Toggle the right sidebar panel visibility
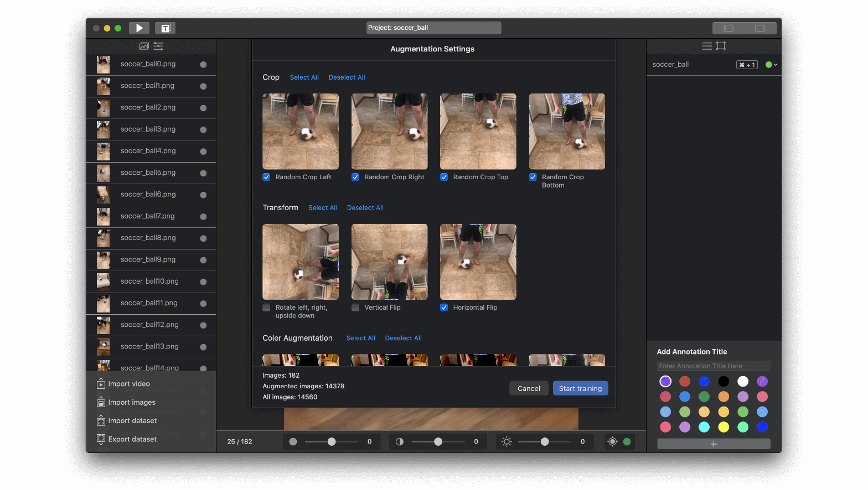868x490 pixels. pos(760,28)
